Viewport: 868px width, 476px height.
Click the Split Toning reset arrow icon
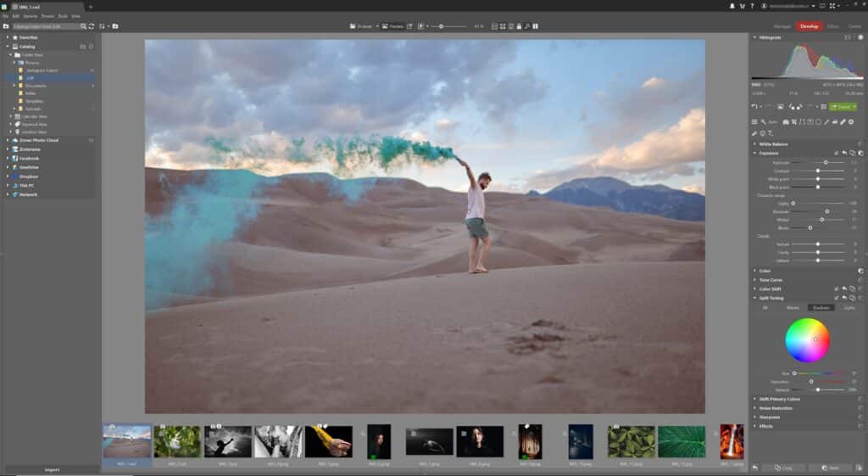pos(844,298)
